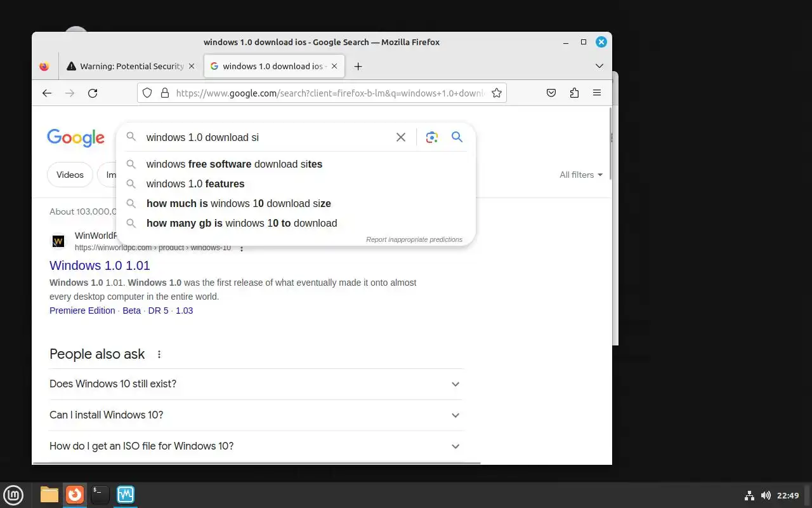Switch to Warning: Potential Security tab
Image resolution: width=812 pixels, height=508 pixels.
[131, 66]
